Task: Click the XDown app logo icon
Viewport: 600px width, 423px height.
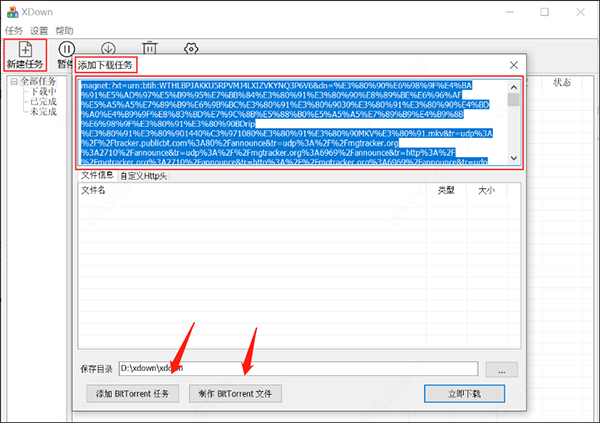Action: pos(12,12)
